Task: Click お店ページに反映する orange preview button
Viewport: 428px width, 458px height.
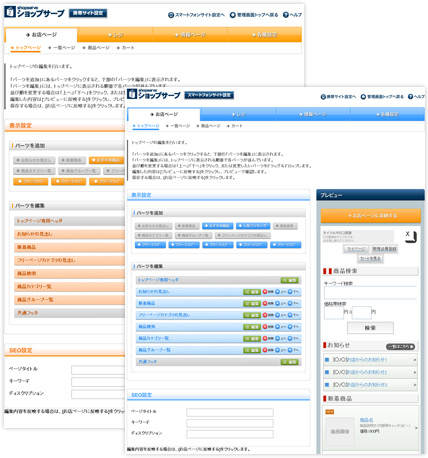Action: [371, 216]
